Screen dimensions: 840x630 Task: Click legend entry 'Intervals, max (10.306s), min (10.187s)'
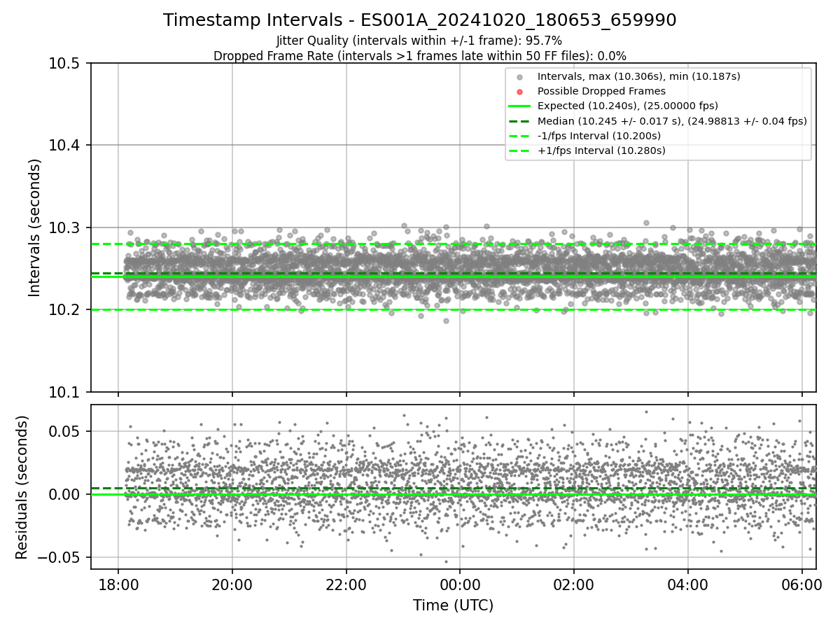638,76
